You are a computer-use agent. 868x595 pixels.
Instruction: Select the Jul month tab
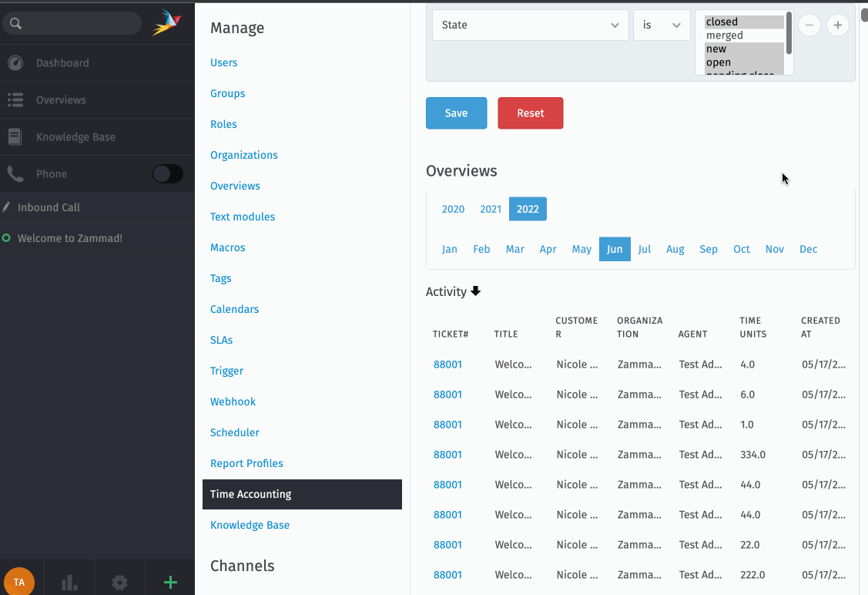645,249
